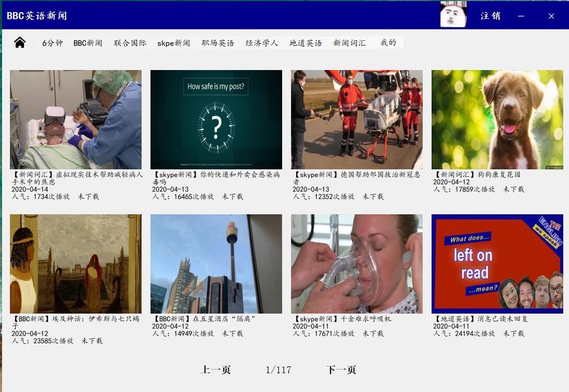Open the 地道英语 tab
This screenshot has height=392, width=569.
[x=306, y=43]
